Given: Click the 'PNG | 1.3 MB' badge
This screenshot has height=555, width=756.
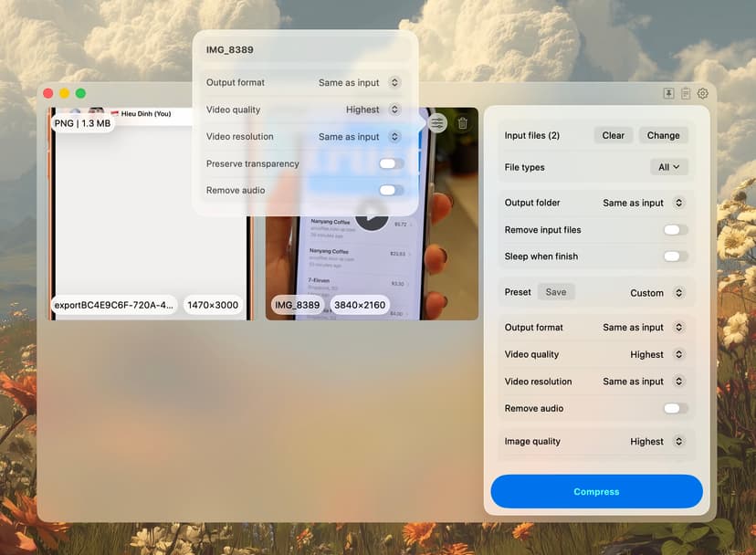Looking at the screenshot, I should 82,123.
